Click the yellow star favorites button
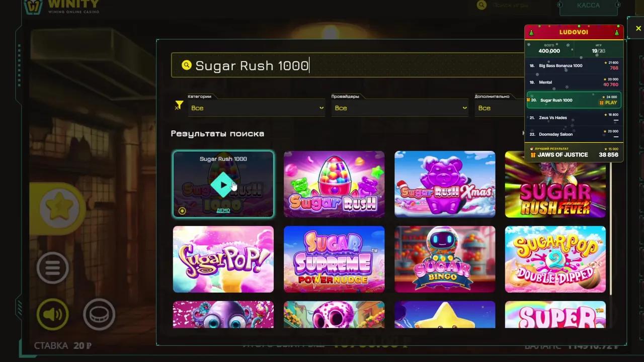The width and height of the screenshot is (644, 362). (59, 208)
